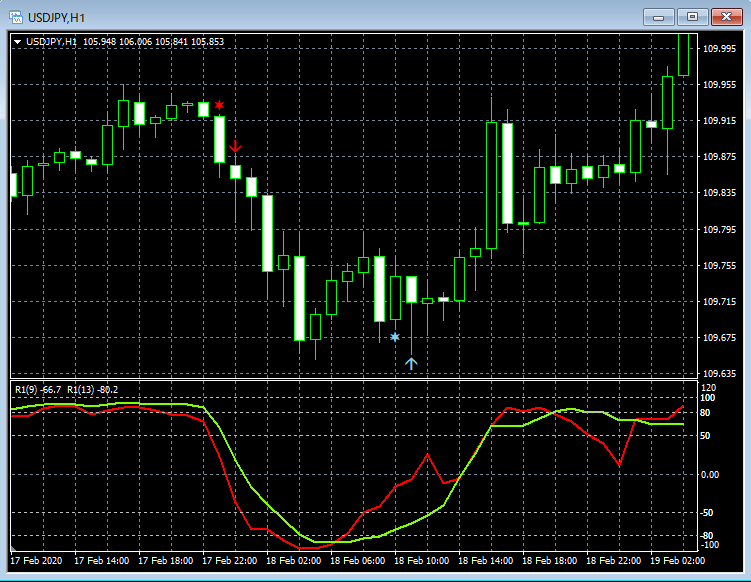The width and height of the screenshot is (751, 582).
Task: Click the 109.955 price scale label
Action: pyautogui.click(x=719, y=85)
